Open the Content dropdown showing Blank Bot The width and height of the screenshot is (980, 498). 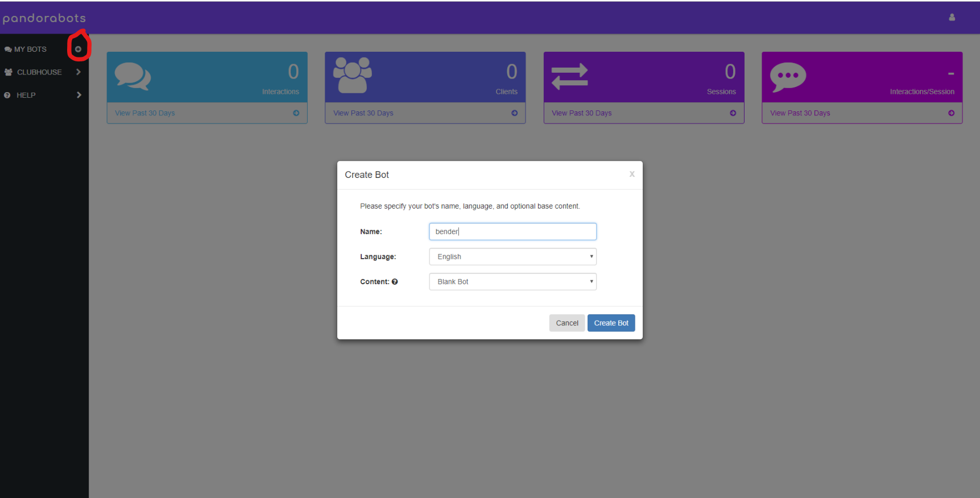tap(512, 282)
